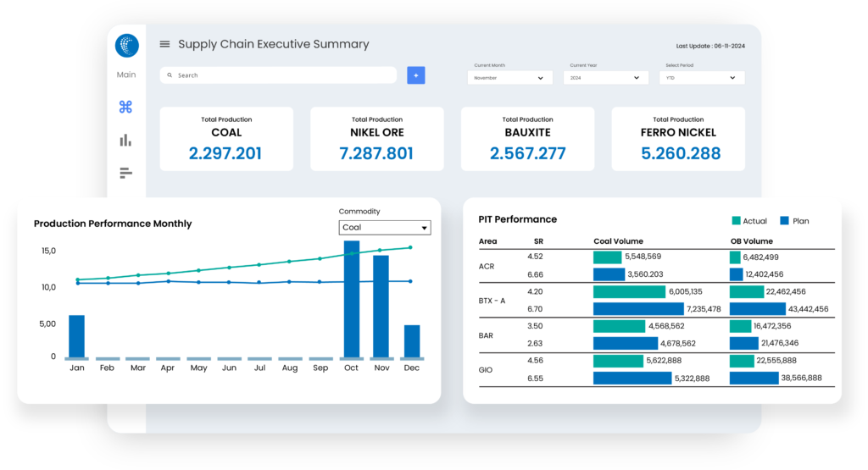Click the October bar in monthly chart
868x470 pixels.
point(351,299)
